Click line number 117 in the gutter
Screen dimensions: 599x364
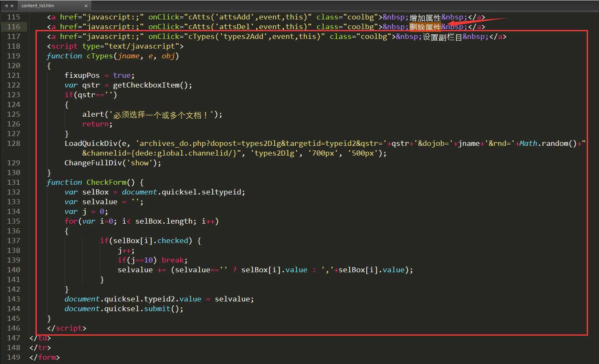pos(14,37)
